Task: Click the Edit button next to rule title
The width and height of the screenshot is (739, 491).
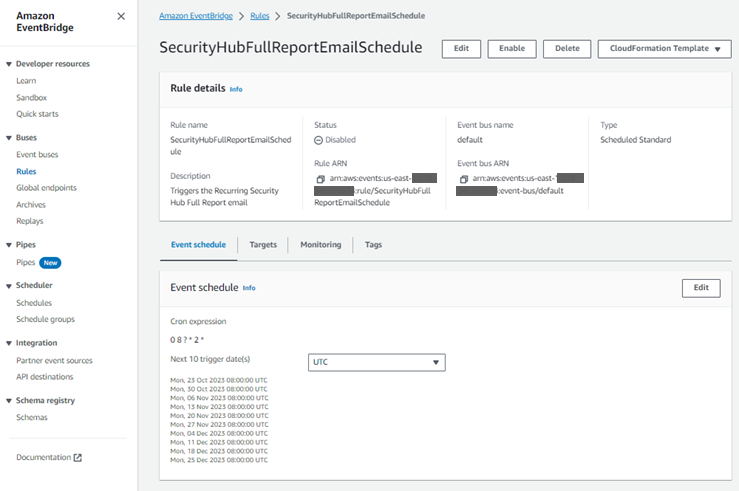Action: tap(461, 49)
